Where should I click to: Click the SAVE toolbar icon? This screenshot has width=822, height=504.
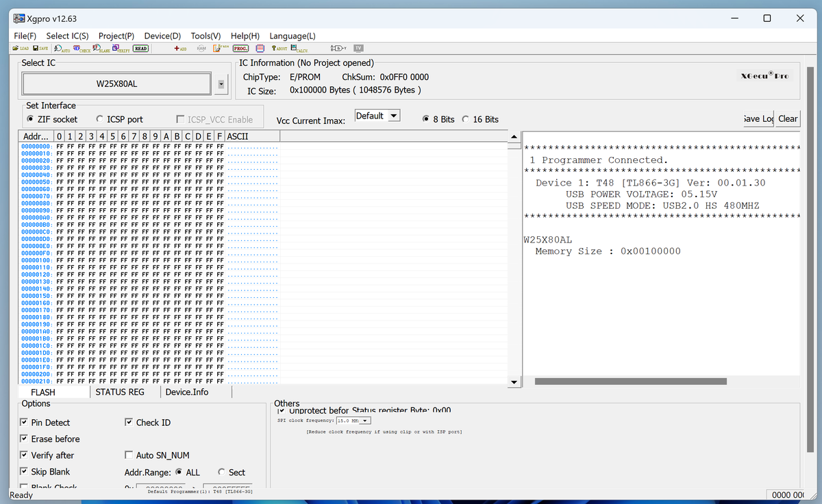(40, 48)
